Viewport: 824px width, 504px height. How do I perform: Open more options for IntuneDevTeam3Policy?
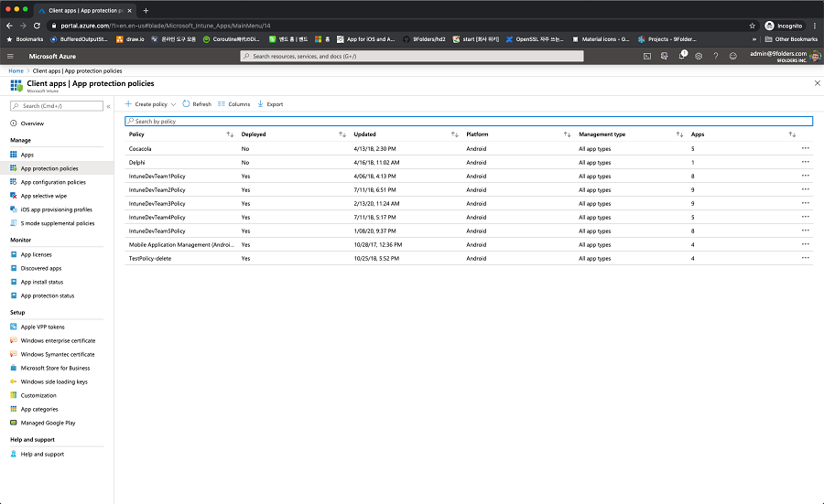coord(805,203)
